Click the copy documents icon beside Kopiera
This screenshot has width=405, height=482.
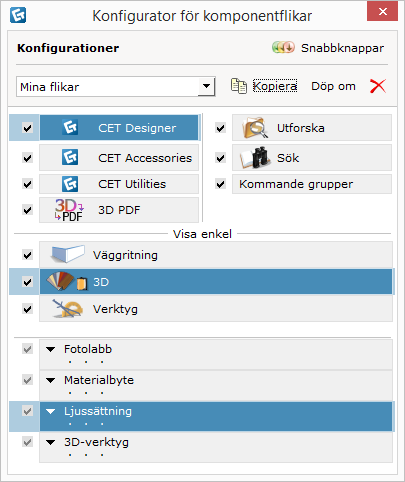click(x=239, y=86)
